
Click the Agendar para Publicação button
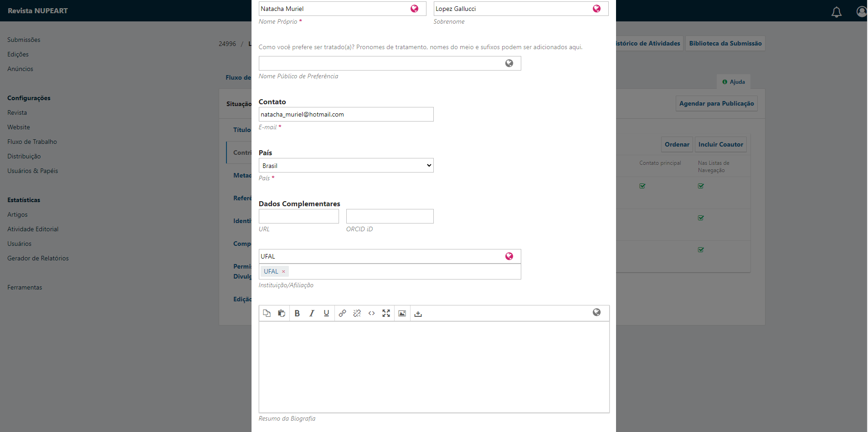pyautogui.click(x=716, y=103)
